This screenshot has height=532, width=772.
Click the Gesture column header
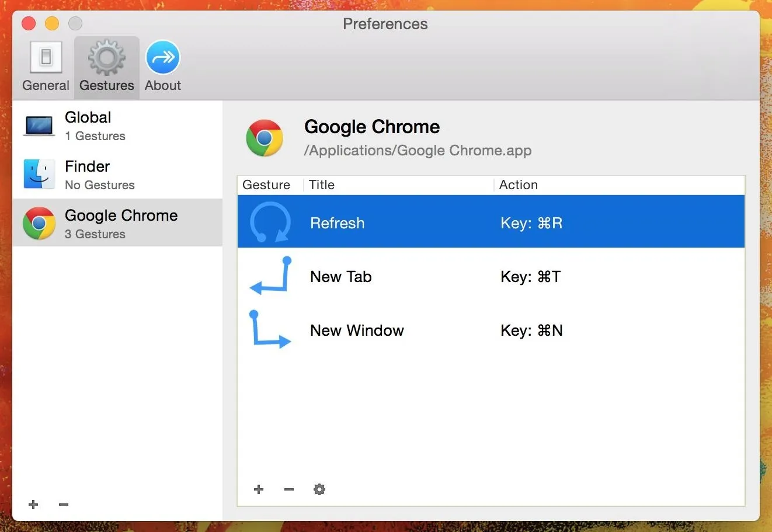coord(266,185)
